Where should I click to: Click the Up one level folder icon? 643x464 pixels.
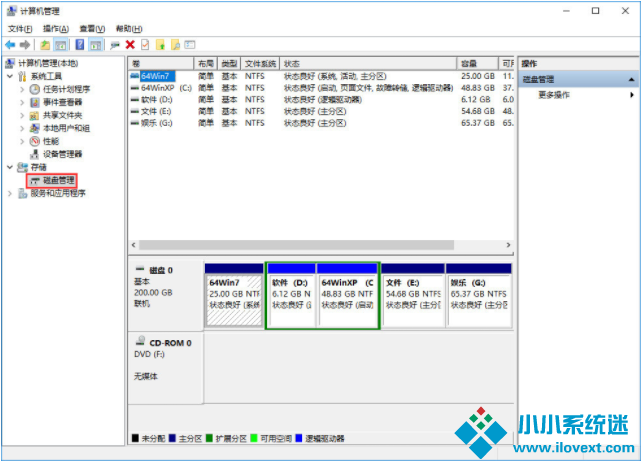coord(45,45)
